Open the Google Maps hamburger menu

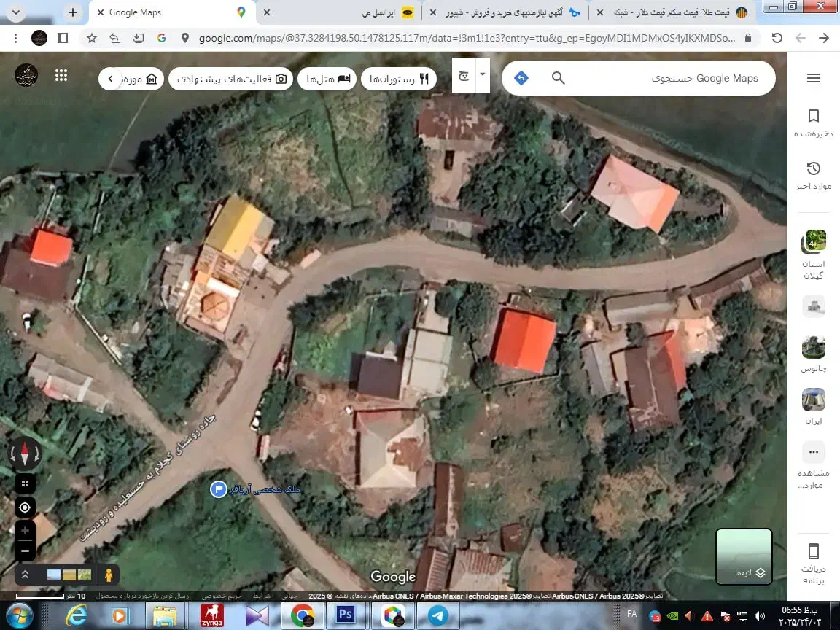[x=814, y=78]
